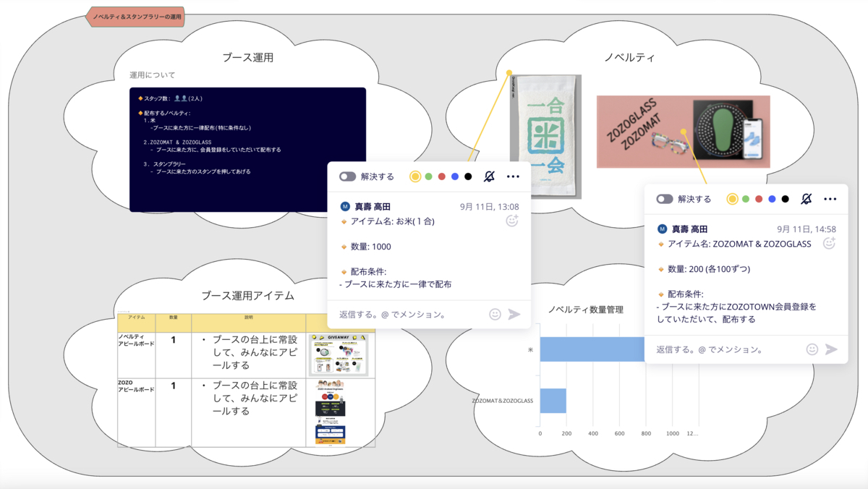Open emoji picker in お米 reply box
The height and width of the screenshot is (489, 868).
point(495,315)
